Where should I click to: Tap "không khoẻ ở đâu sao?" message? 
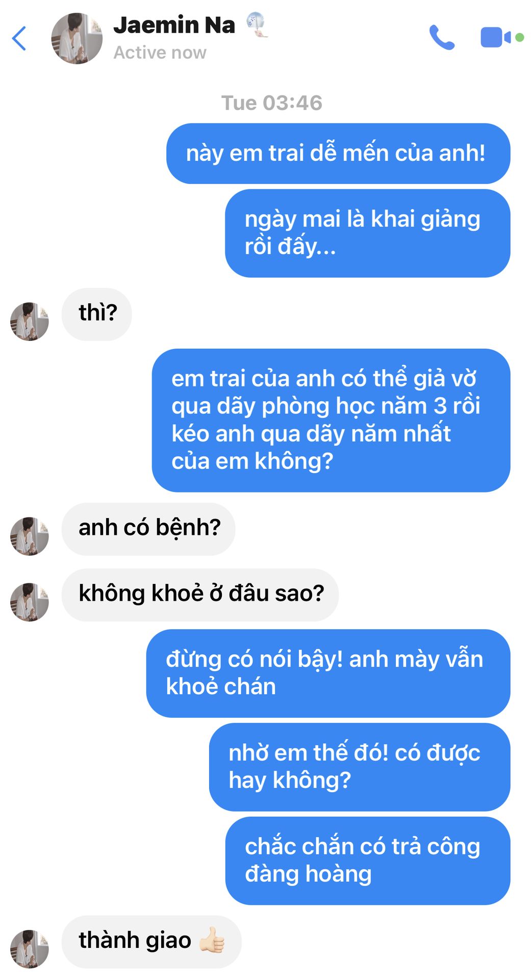point(200,595)
